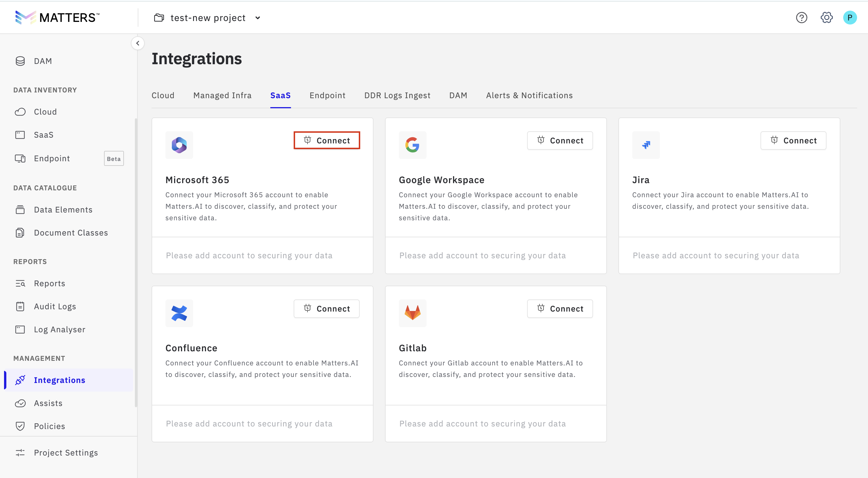868x478 pixels.
Task: Open the DDR Logs Ingest tab
Action: pos(397,96)
